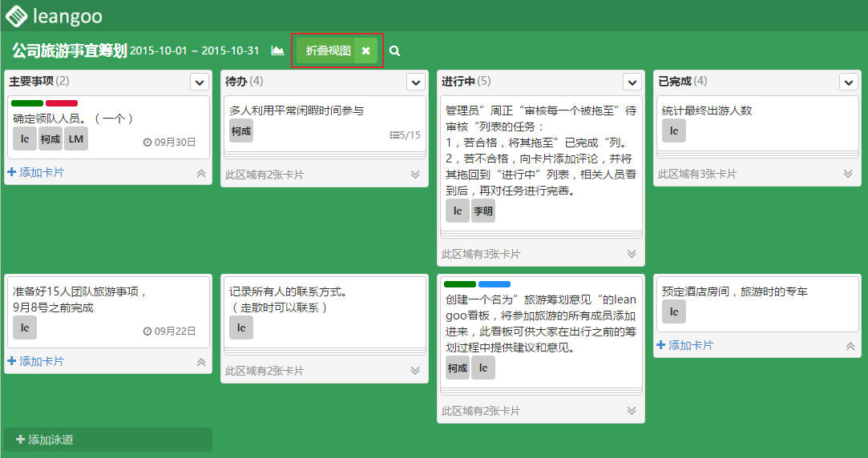Click the red label on 确定领队人员 card

pos(62,103)
